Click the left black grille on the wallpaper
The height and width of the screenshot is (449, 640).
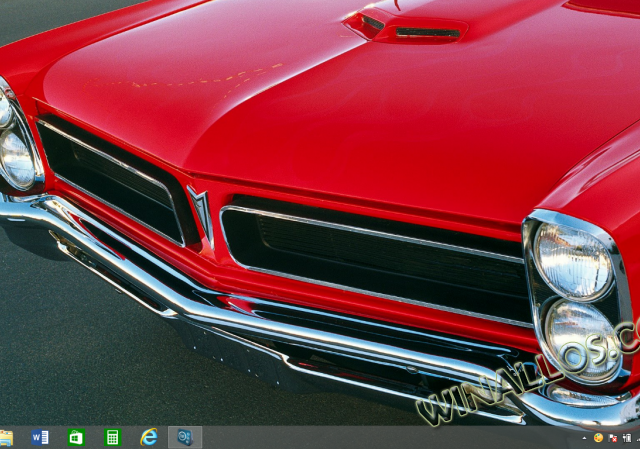tap(110, 180)
